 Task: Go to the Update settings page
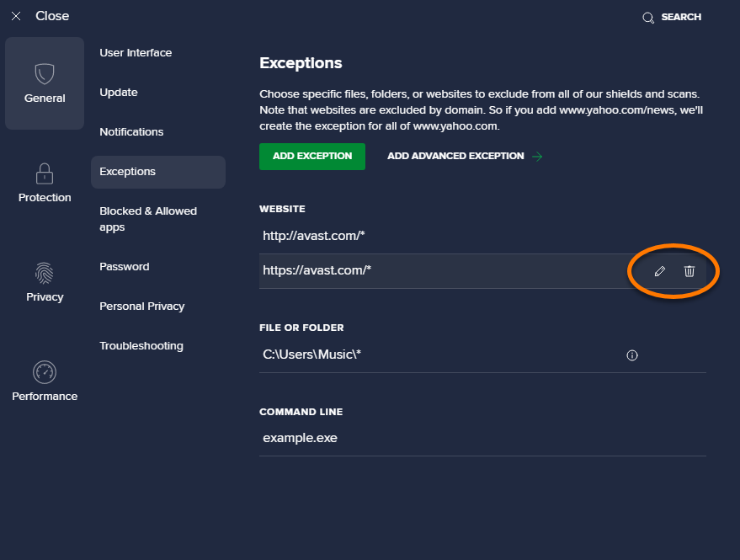pos(119,92)
